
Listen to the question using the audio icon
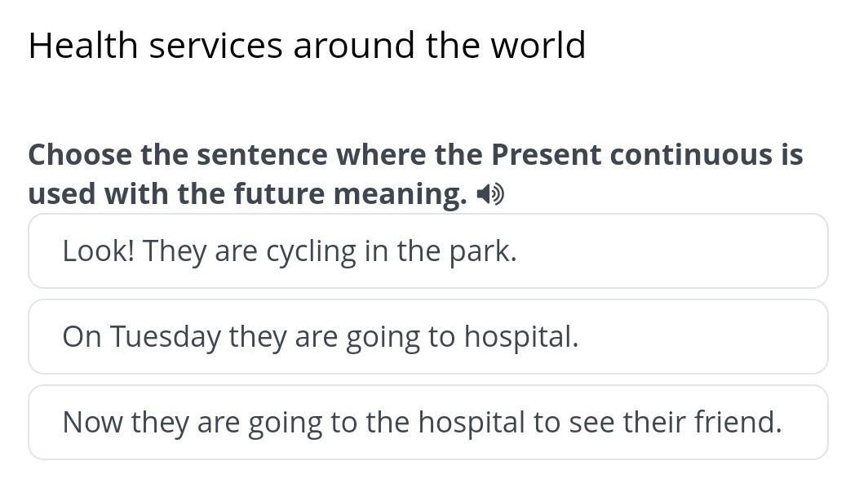tap(490, 194)
